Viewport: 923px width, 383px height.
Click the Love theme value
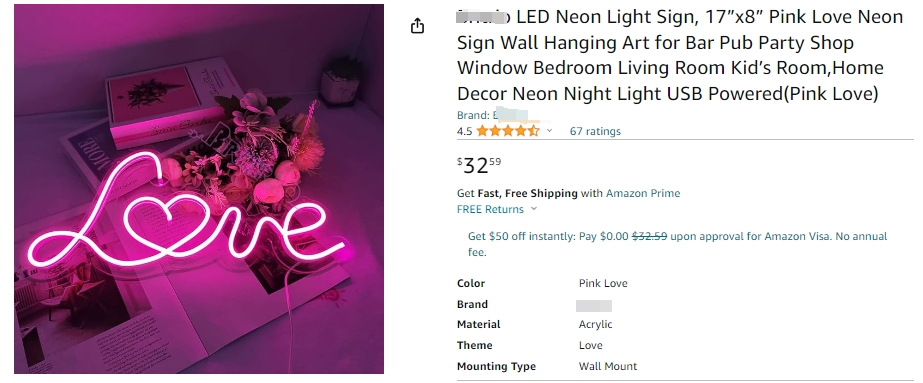point(590,345)
